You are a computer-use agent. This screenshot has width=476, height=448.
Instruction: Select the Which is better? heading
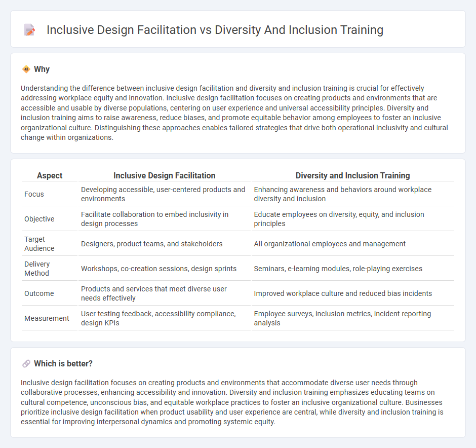(x=63, y=363)
